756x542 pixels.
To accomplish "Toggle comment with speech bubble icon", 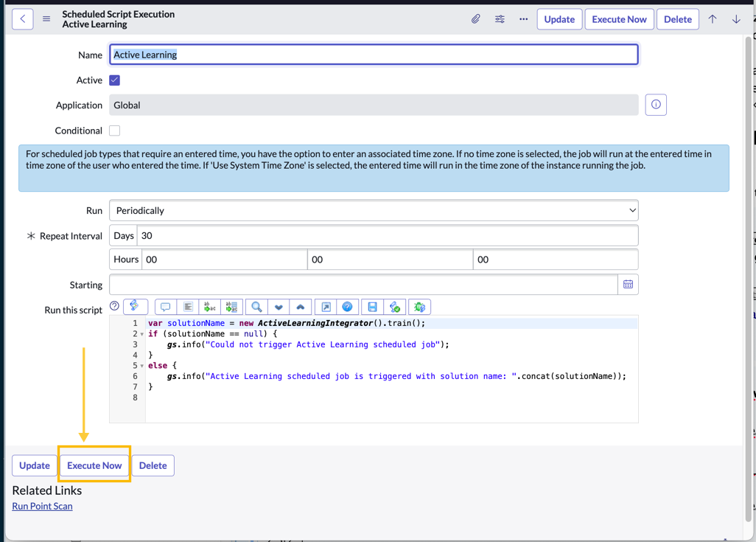I will [165, 307].
